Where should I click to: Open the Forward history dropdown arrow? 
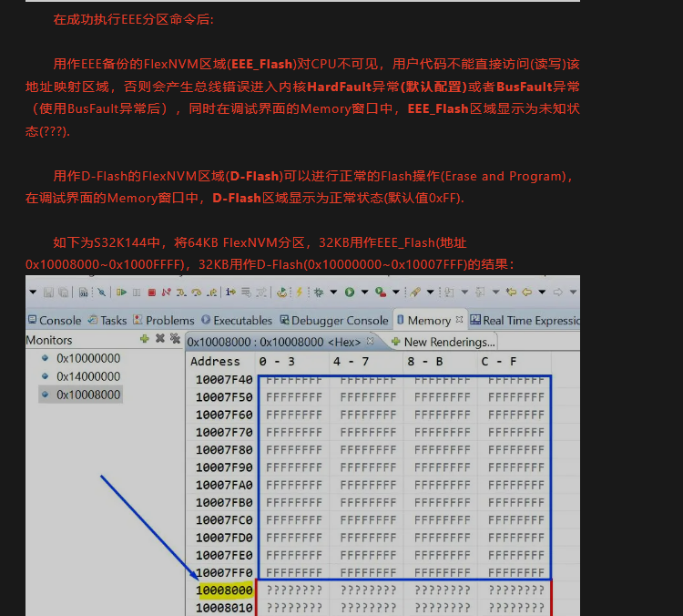573,293
